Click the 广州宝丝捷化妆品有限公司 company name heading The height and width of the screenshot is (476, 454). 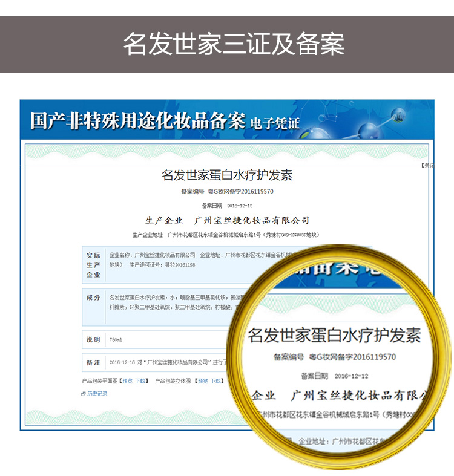point(251,220)
